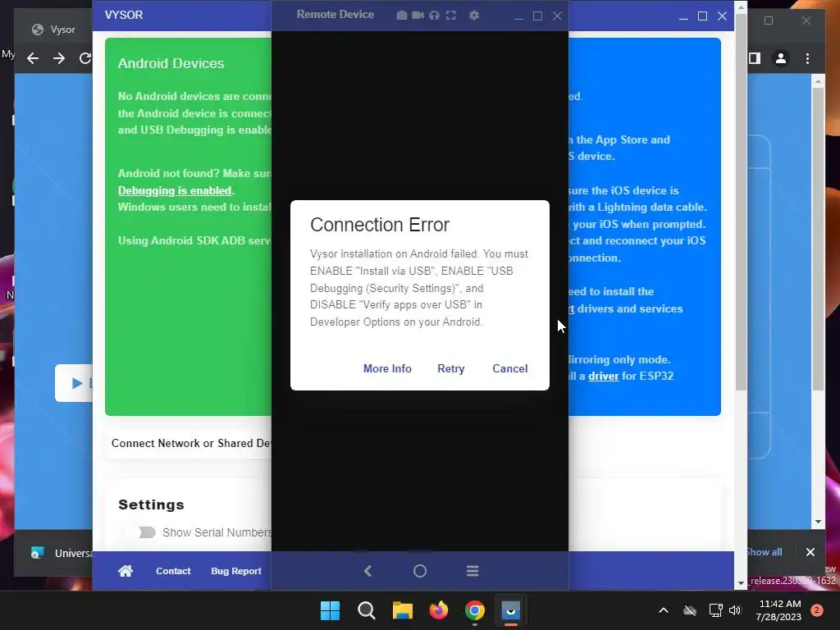This screenshot has width=840, height=630.
Task: Dismiss the downloads bar with X
Action: [x=810, y=552]
